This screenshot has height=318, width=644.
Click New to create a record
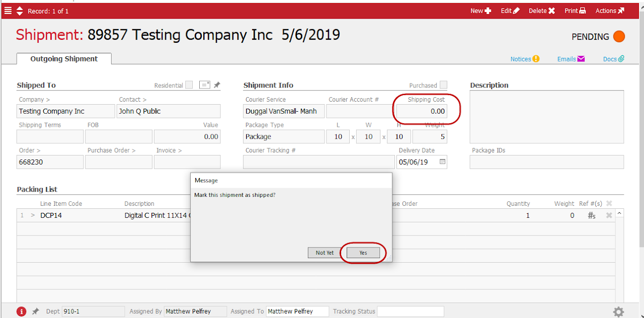480,11
